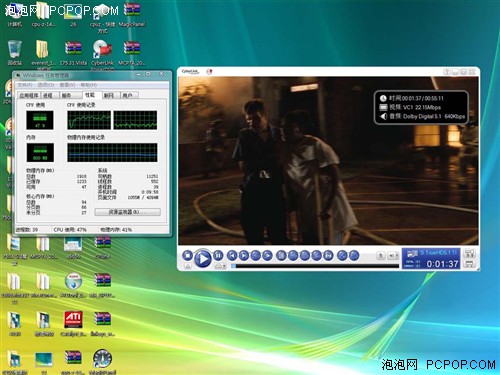Select the desktop icon labeled 26

pyautogui.click(x=73, y=15)
